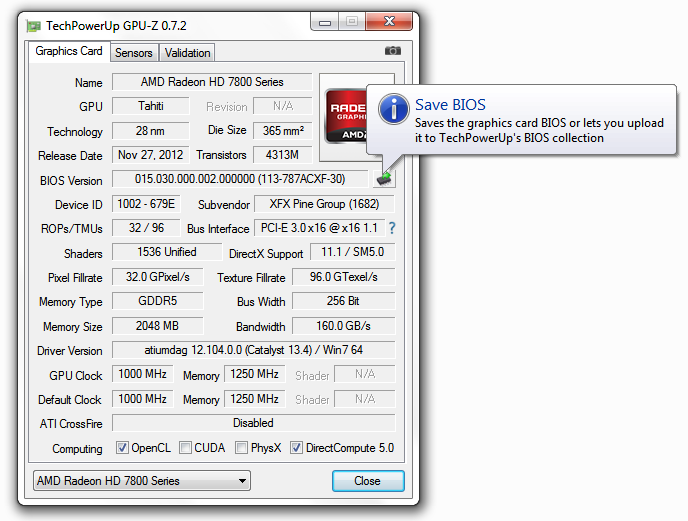The width and height of the screenshot is (688, 521).
Task: Click the Die Size value 365 mm²
Action: click(x=283, y=131)
